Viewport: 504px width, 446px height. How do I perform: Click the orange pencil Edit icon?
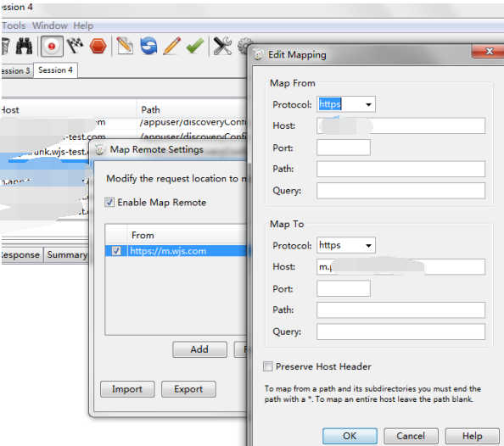(x=171, y=47)
